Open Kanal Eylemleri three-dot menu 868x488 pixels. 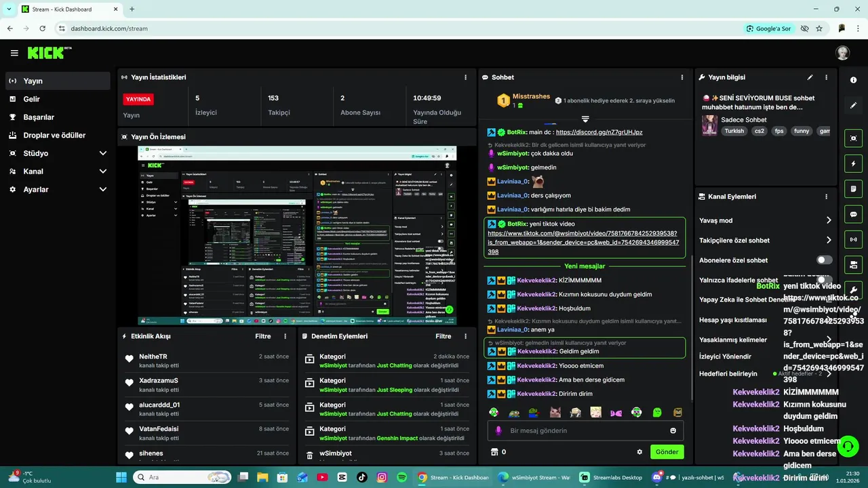[x=826, y=197]
